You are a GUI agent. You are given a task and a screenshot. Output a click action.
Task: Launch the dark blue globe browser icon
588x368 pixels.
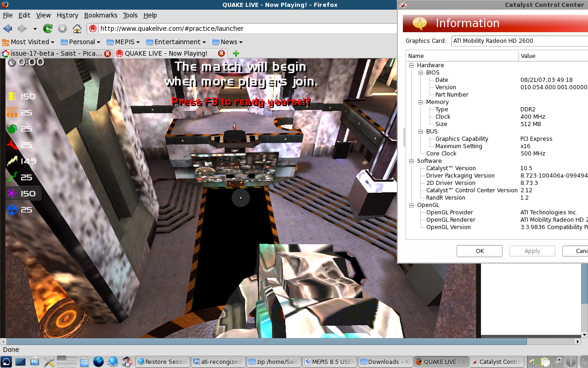tap(98, 362)
